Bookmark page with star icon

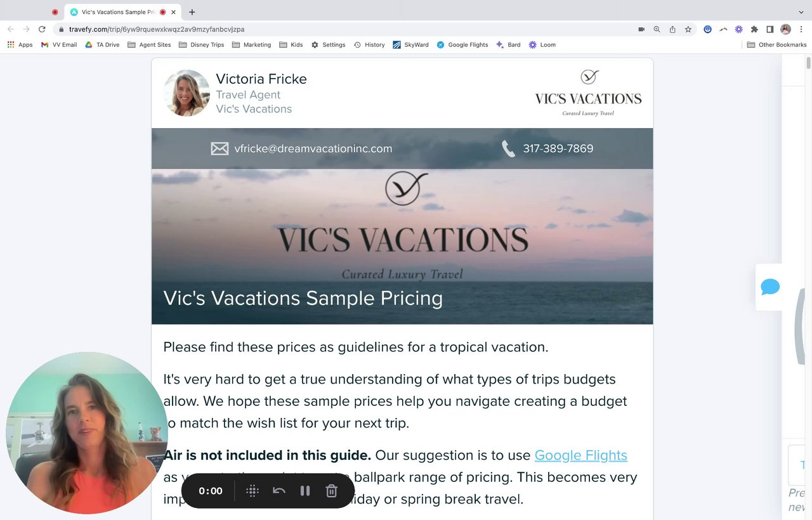click(688, 29)
